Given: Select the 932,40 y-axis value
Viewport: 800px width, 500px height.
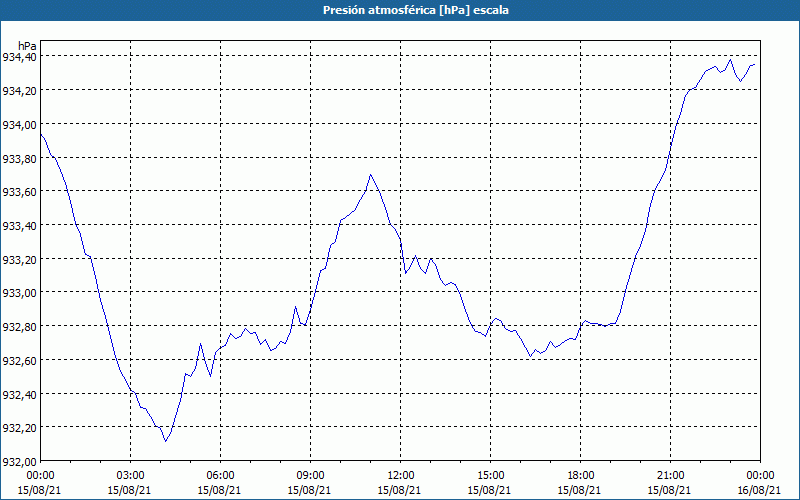Looking at the screenshot, I should point(19,394).
